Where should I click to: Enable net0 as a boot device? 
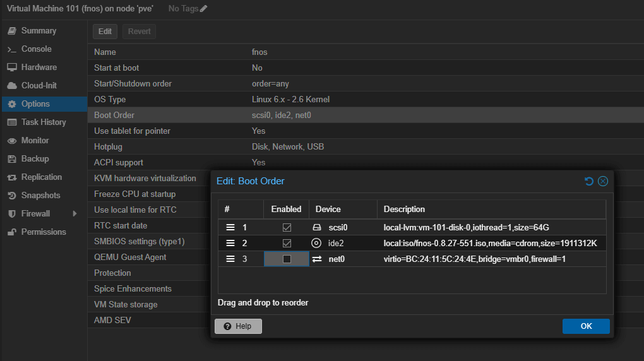coord(287,259)
